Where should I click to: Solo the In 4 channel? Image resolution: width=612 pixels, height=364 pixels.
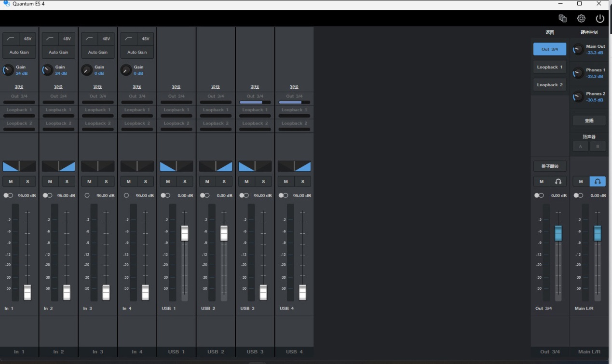(145, 182)
